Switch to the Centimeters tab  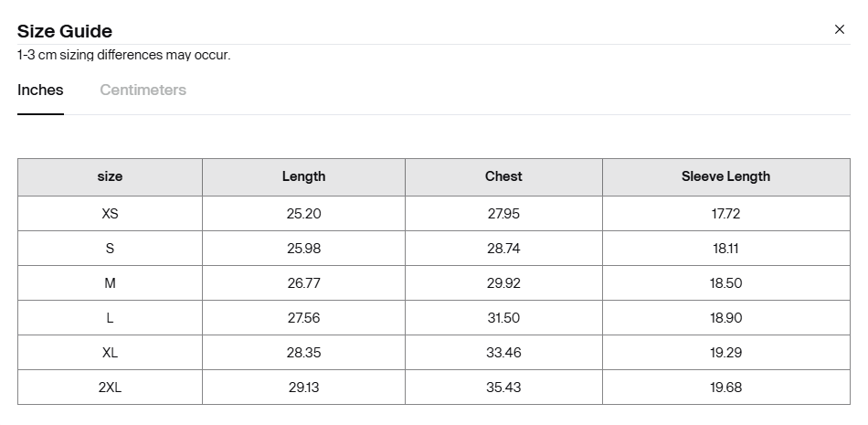143,90
